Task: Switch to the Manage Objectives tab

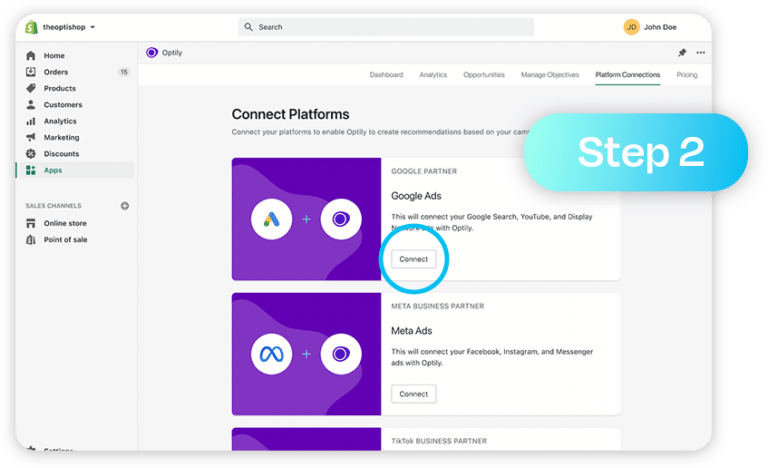Action: tap(550, 74)
